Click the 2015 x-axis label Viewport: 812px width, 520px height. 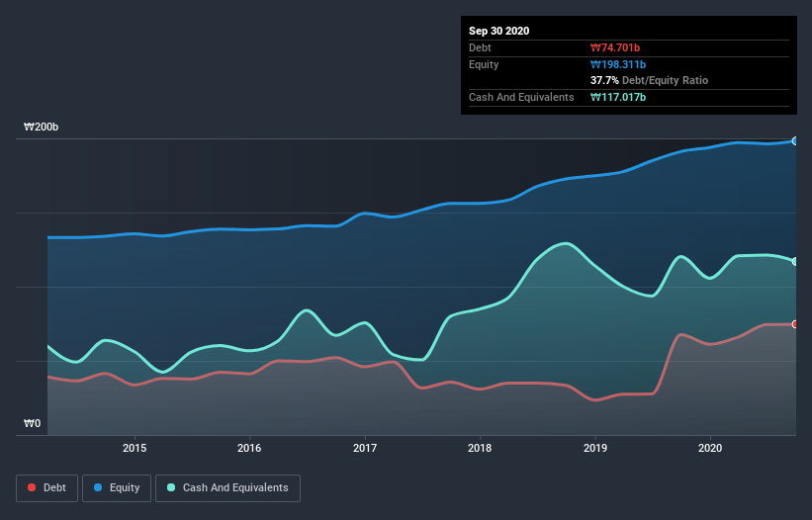pyautogui.click(x=135, y=448)
